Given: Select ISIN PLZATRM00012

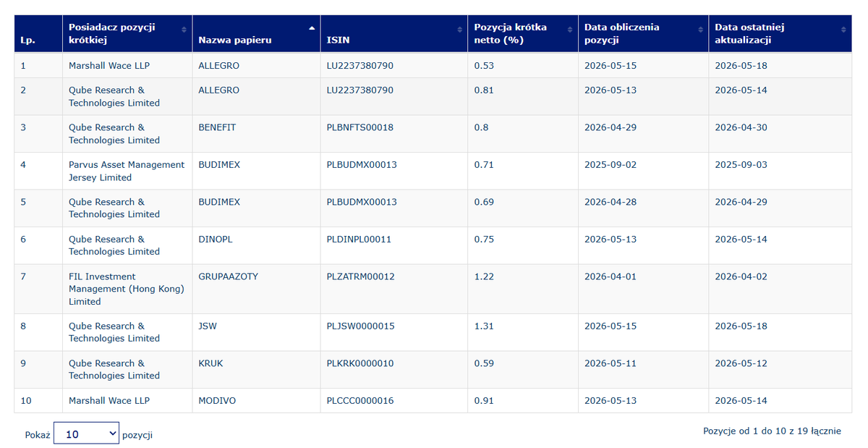Looking at the screenshot, I should [361, 276].
